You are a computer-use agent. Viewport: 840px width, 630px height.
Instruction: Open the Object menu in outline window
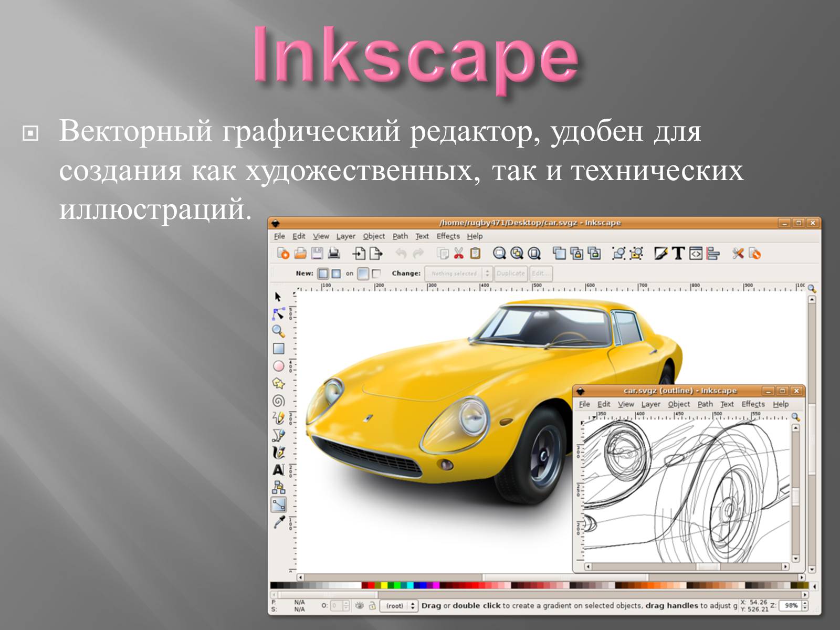click(679, 404)
